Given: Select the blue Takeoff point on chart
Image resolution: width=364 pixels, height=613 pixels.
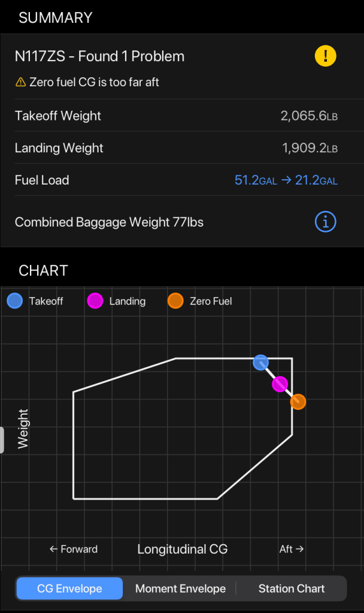Looking at the screenshot, I should tap(260, 362).
